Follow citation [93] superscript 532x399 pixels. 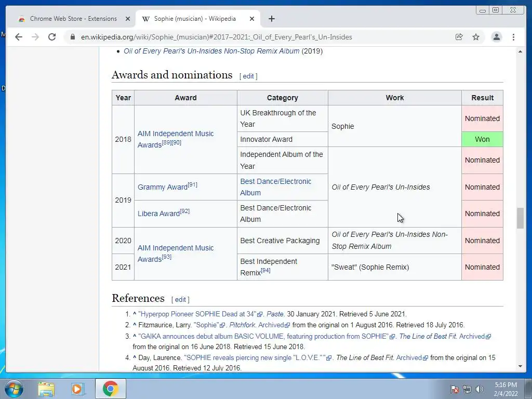pos(167,257)
